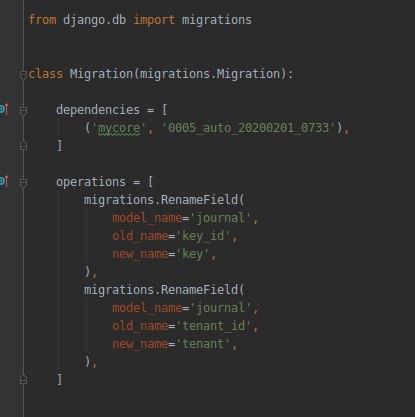The image size is (415, 417).
Task: Click the 'tenant_id' string value
Action: click(x=213, y=326)
